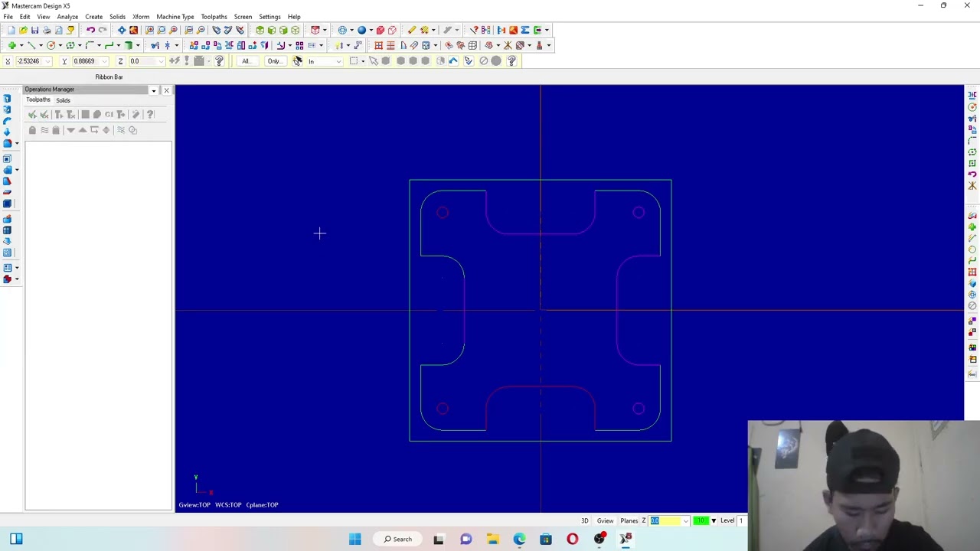Click the Print icon in the toolbar
Image resolution: width=980 pixels, height=551 pixels.
click(x=47, y=30)
